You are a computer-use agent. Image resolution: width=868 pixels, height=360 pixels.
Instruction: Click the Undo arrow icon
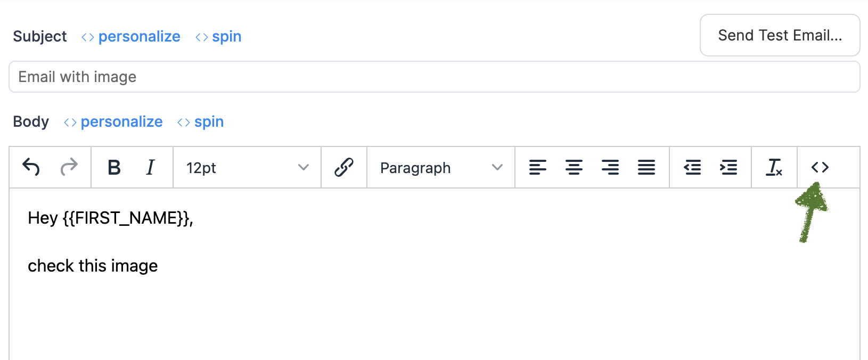click(x=31, y=167)
